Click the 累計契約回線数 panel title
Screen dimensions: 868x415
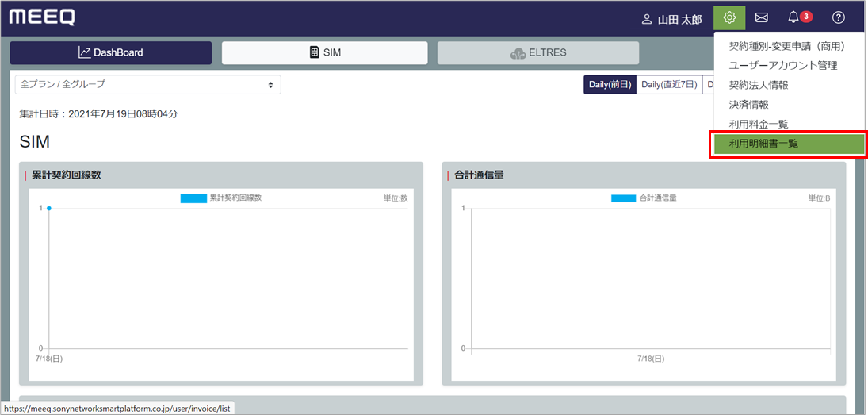[66, 175]
